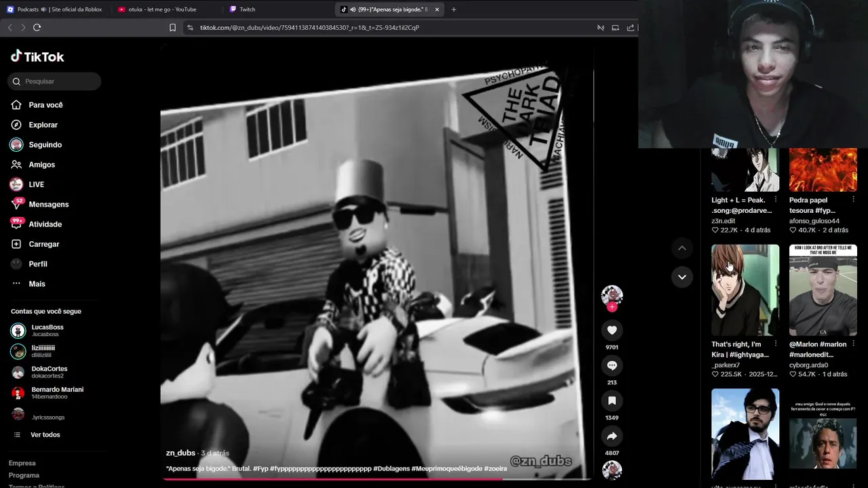Screen dimensions: 868x488
Task: Go to the next video with down chevron
Action: 682,277
